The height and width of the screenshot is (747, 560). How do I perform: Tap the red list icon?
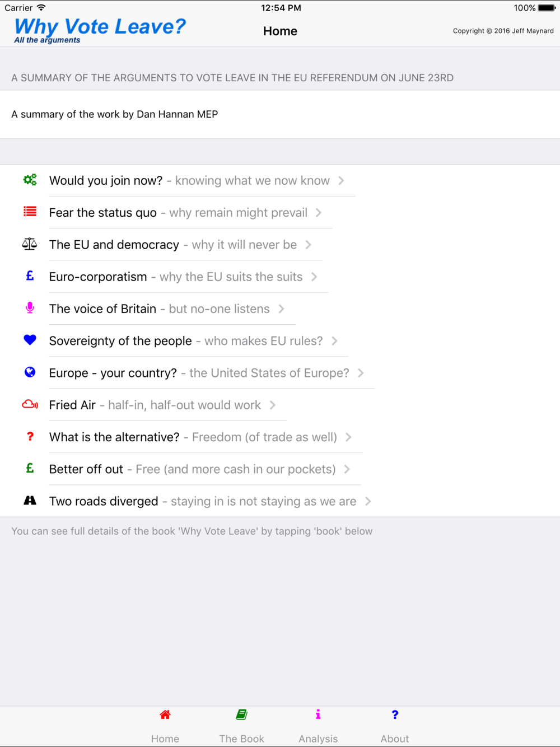(x=30, y=212)
